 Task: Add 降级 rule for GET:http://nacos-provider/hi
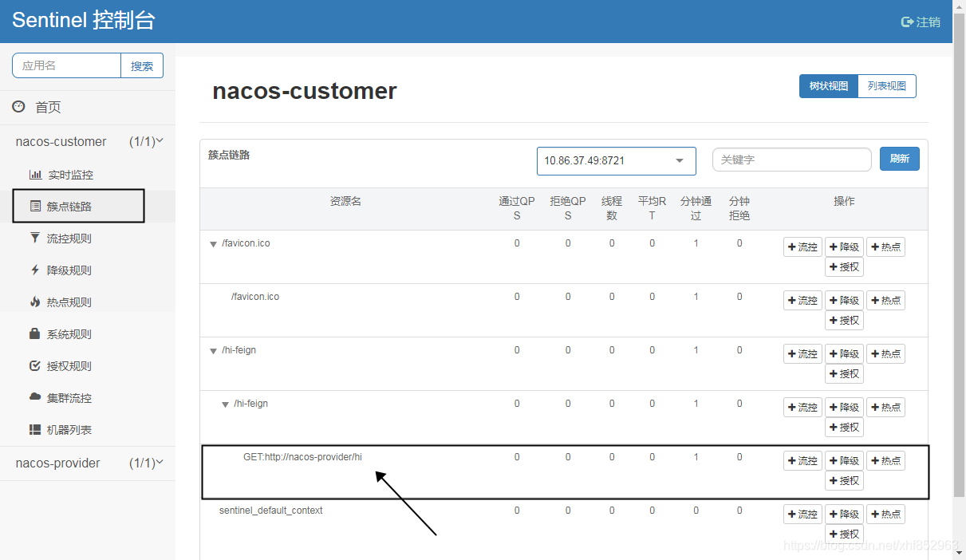click(x=844, y=461)
